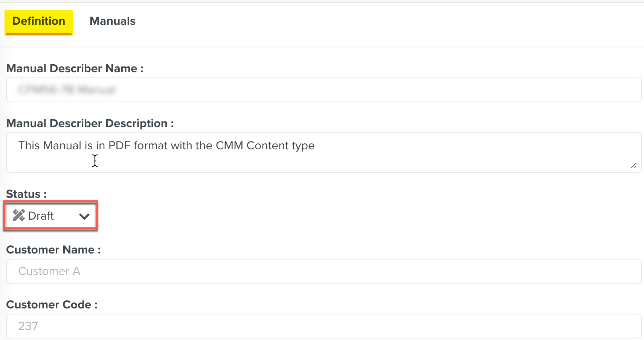Focus the Customer Code field

(324, 326)
